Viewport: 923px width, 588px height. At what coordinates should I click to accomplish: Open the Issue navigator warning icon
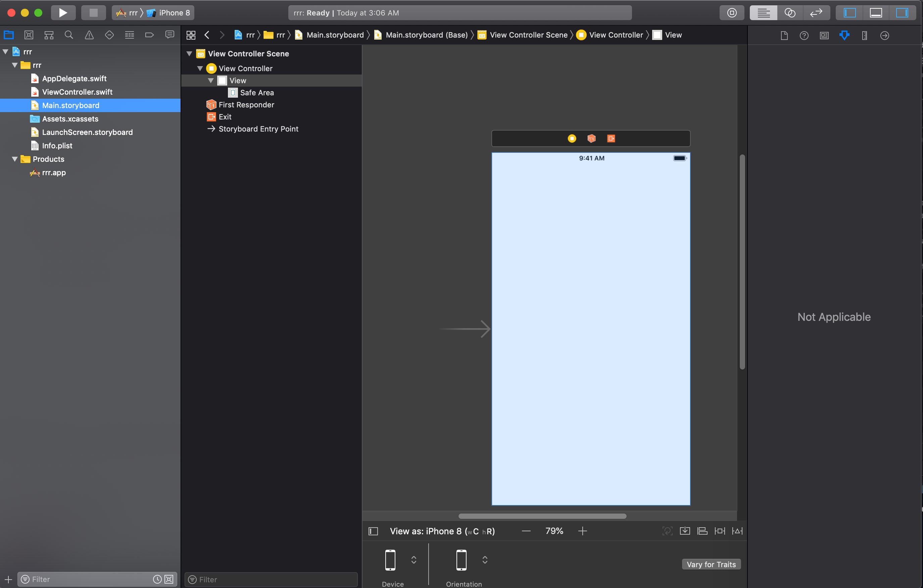pyautogui.click(x=89, y=35)
